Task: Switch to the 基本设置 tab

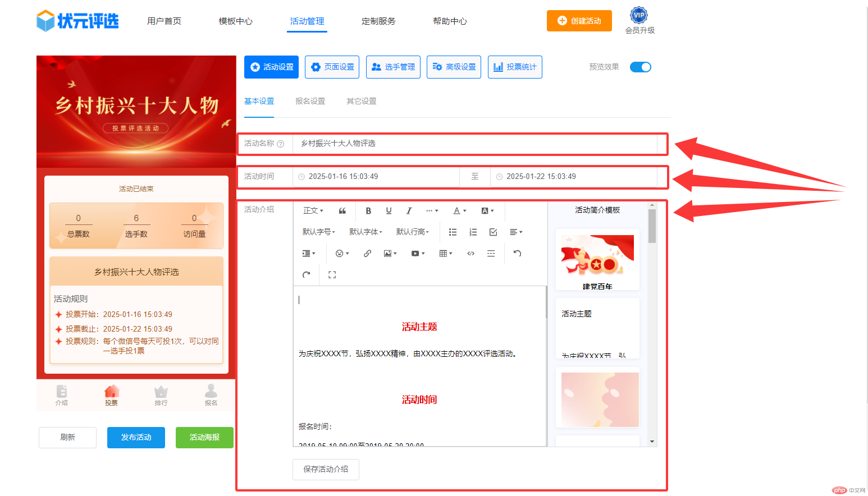Action: coord(259,102)
